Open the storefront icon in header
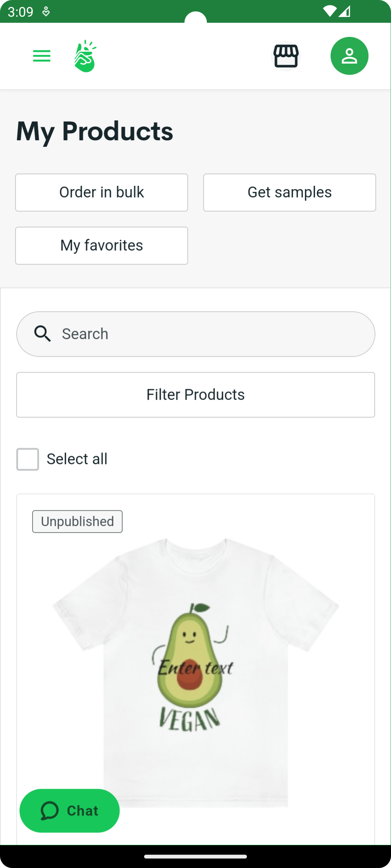The height and width of the screenshot is (868, 391). pos(286,56)
